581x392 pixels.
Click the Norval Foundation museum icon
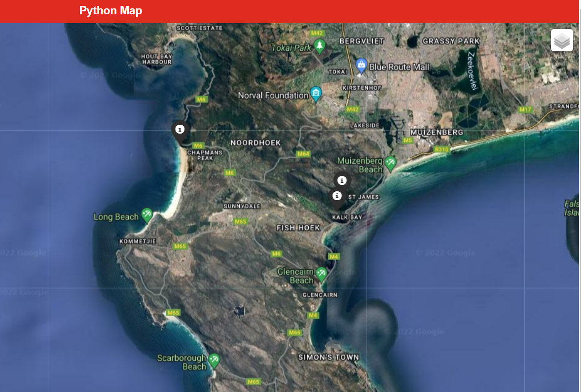point(315,93)
